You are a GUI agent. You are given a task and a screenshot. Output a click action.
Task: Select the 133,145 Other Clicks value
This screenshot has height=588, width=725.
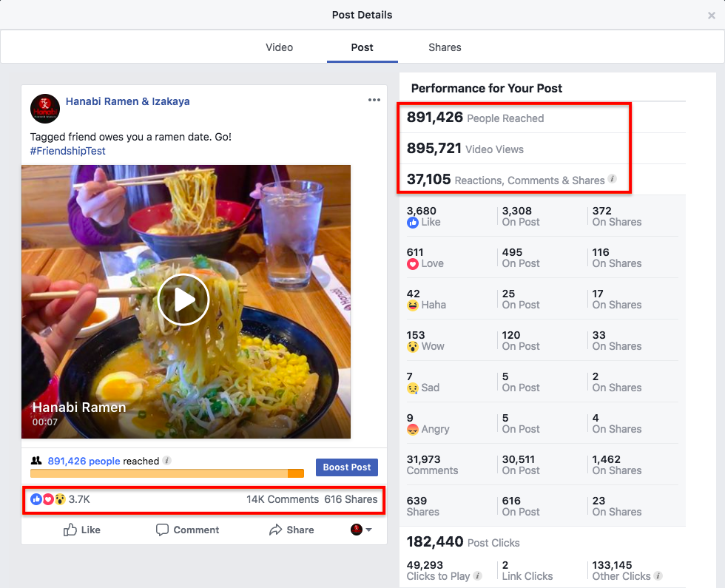pyautogui.click(x=613, y=565)
